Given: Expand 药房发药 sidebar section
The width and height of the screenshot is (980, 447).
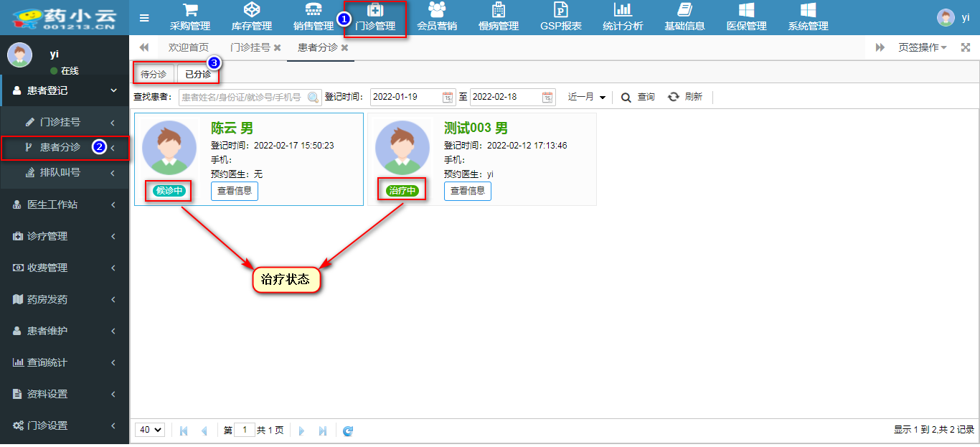Looking at the screenshot, I should pyautogui.click(x=65, y=299).
